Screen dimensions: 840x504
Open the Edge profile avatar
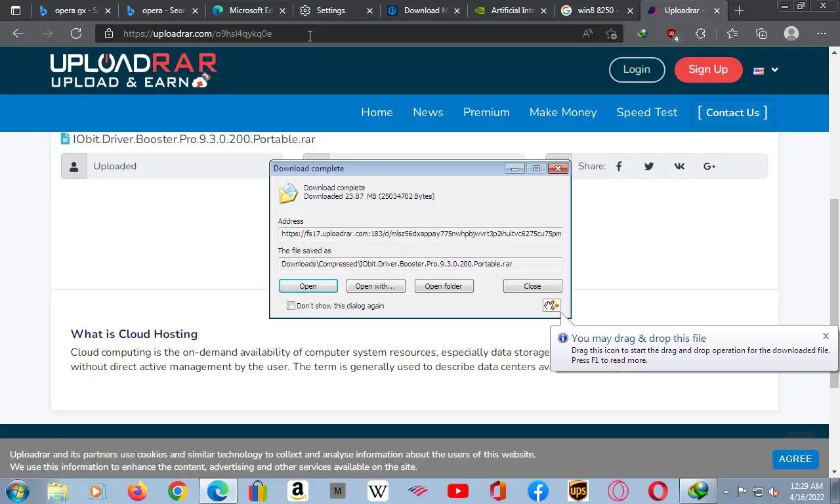(x=791, y=33)
